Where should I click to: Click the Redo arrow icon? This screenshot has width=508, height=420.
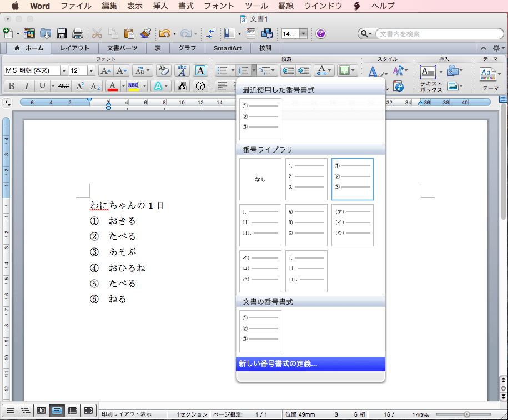coord(186,33)
